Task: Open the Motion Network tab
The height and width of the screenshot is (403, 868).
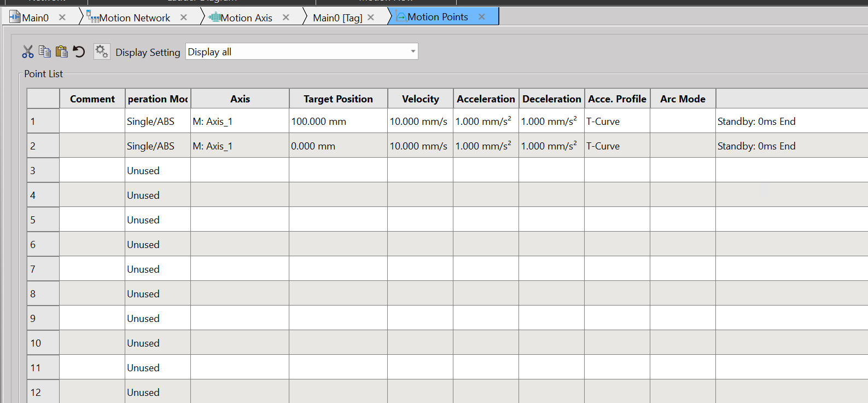Action: pyautogui.click(x=135, y=18)
